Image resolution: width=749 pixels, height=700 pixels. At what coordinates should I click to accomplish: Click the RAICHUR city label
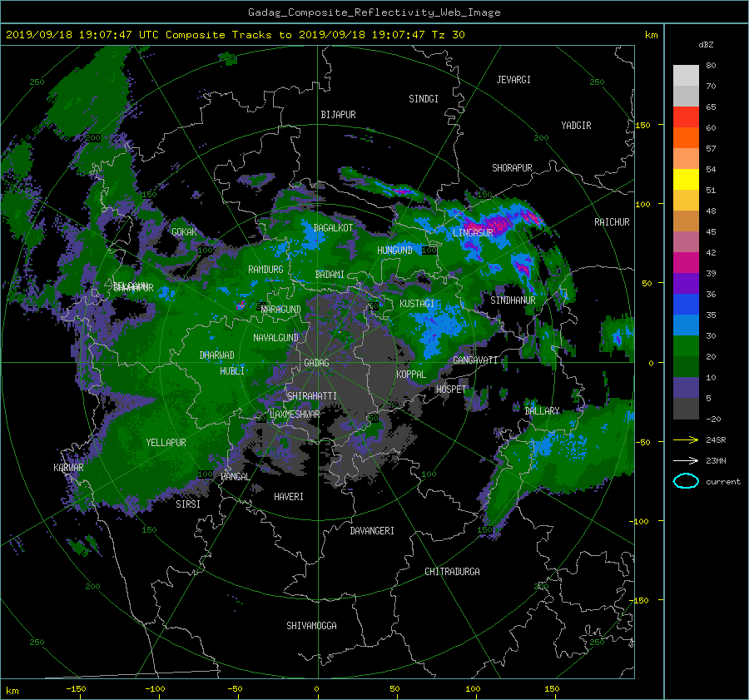point(612,222)
